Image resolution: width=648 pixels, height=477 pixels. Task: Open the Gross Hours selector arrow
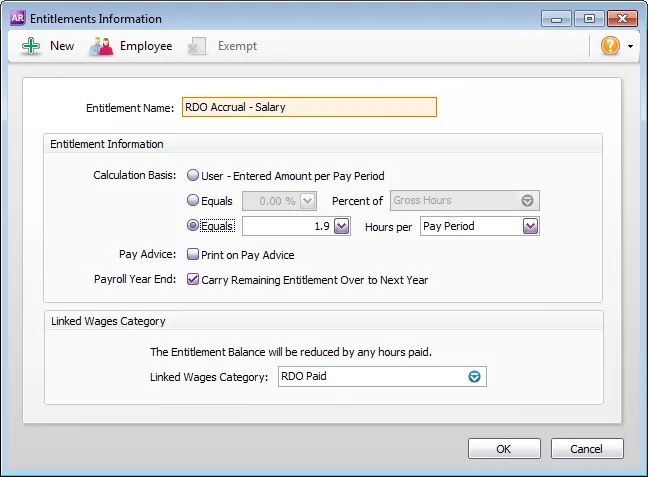tap(527, 200)
